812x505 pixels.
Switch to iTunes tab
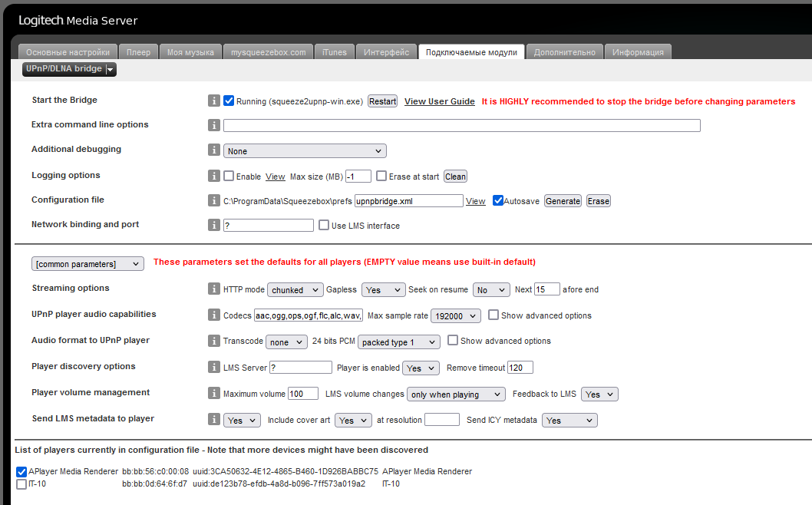(x=335, y=51)
